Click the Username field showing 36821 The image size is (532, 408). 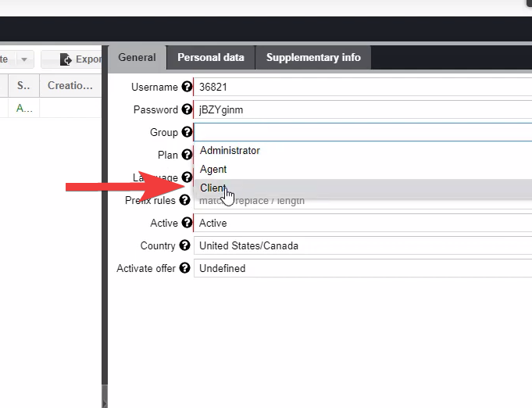(362, 87)
